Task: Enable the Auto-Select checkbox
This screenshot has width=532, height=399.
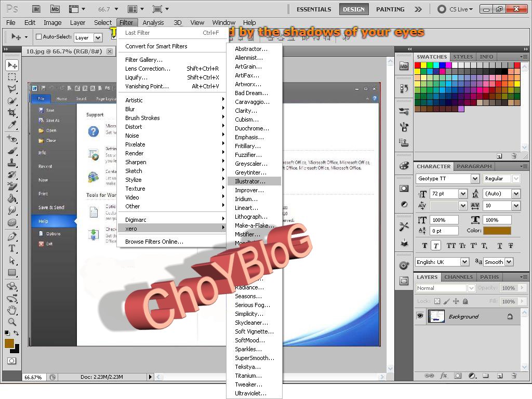Action: pyautogui.click(x=38, y=37)
